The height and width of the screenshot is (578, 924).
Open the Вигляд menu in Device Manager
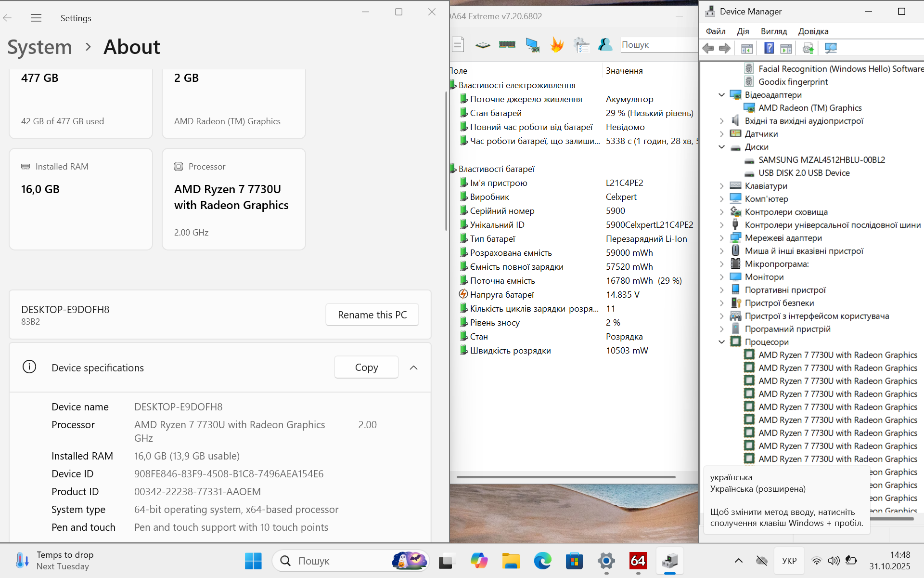click(773, 31)
